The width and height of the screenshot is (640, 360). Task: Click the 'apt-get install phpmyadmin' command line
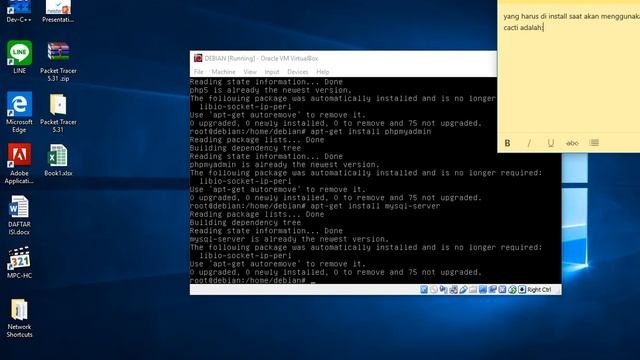coord(310,131)
